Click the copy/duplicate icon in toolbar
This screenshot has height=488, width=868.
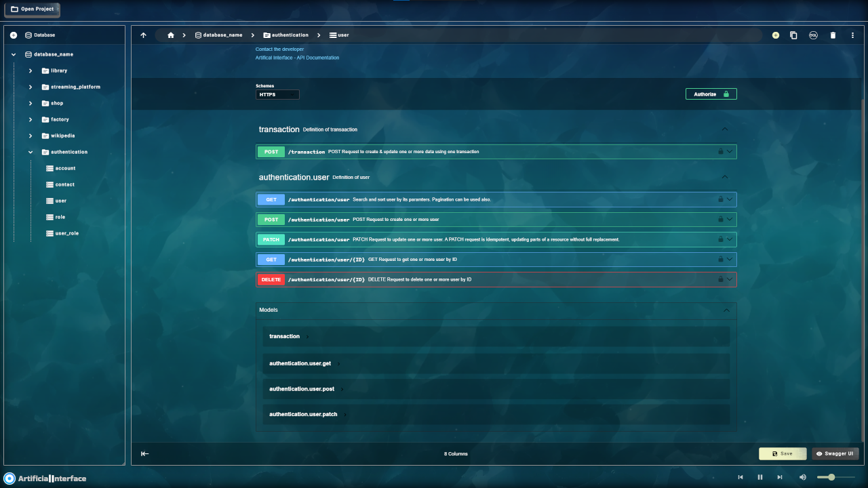(x=793, y=35)
